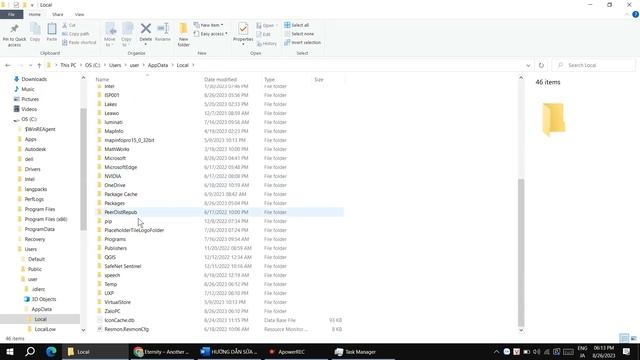Switch to the View ribbon tab
The image size is (640, 360).
[80, 14]
